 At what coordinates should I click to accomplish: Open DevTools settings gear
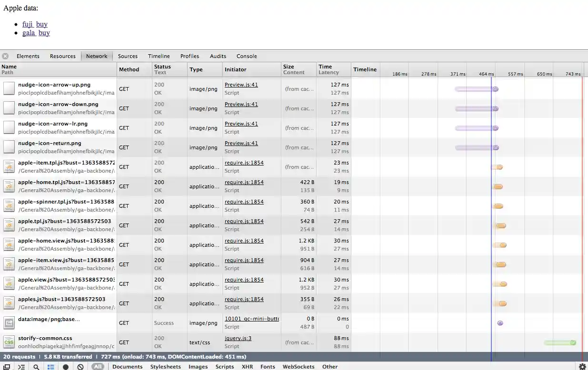point(582,367)
